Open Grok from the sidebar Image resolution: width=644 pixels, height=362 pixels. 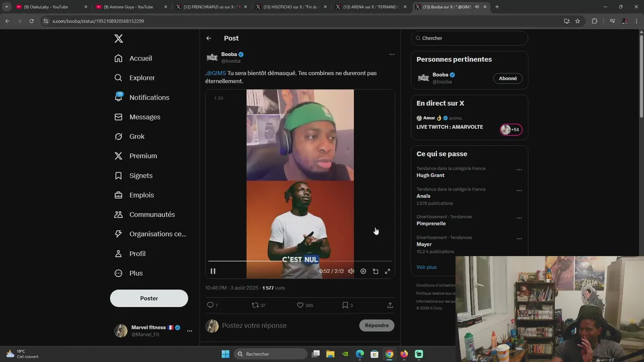pos(129,137)
